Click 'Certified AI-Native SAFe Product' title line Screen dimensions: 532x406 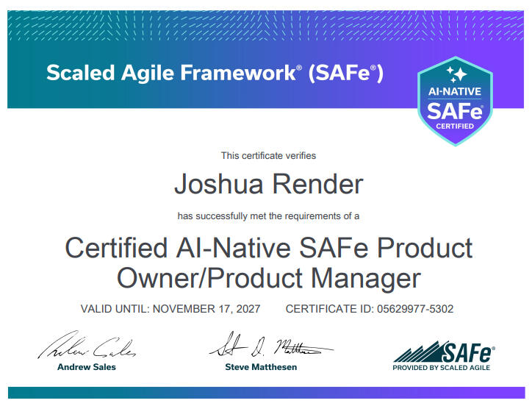pyautogui.click(x=268, y=248)
